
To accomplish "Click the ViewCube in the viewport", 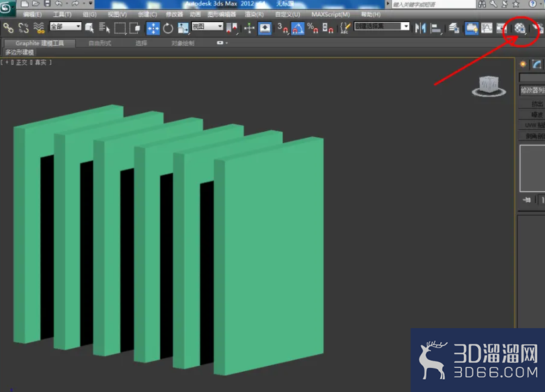I will 489,86.
